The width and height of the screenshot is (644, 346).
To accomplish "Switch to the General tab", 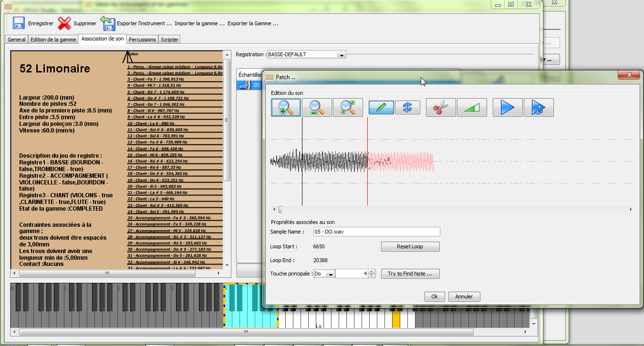I will 17,40.
